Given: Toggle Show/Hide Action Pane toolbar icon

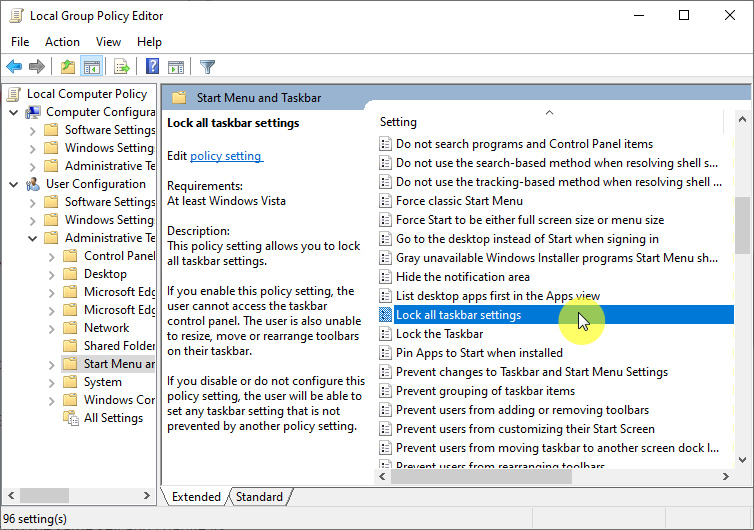Looking at the screenshot, I should [x=176, y=67].
